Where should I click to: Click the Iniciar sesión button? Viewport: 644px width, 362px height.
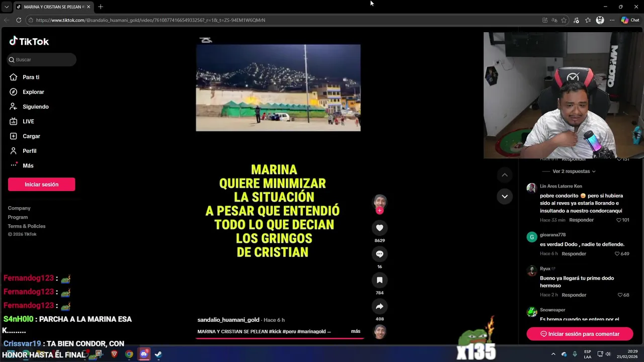(x=41, y=185)
